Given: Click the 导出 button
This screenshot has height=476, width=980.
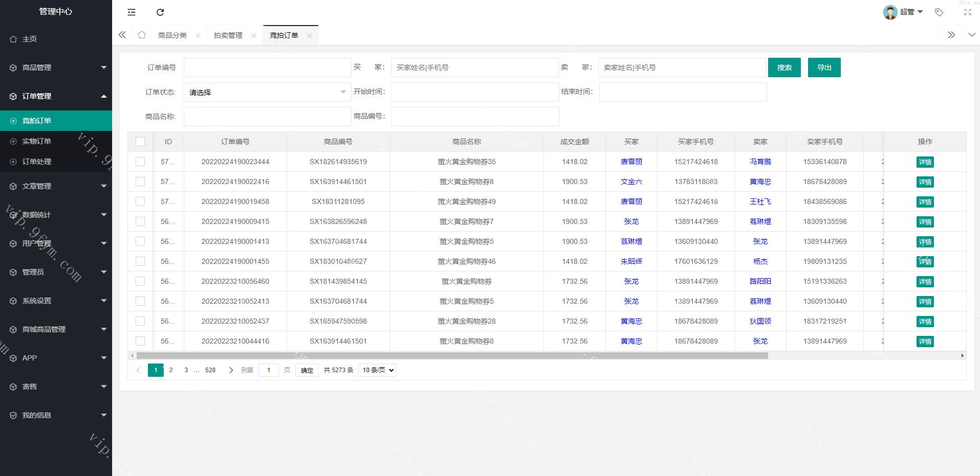Looking at the screenshot, I should 824,67.
